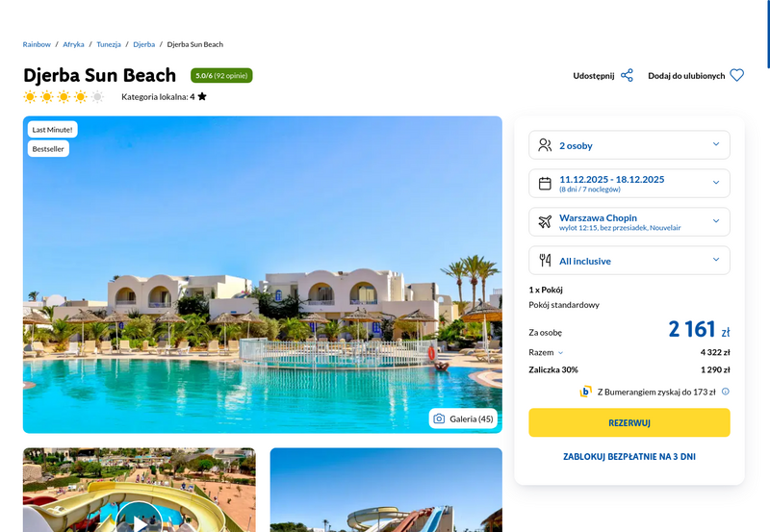Screen dimensions: 770x532
Task: Click the airplane icon in departure field
Action: pos(545,222)
